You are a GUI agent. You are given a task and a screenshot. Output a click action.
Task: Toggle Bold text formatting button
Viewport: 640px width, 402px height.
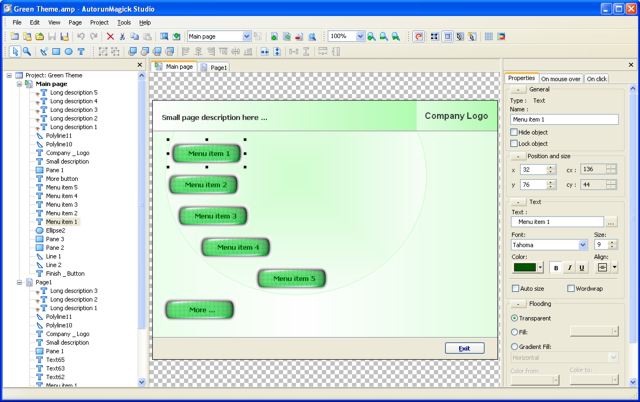click(x=556, y=267)
